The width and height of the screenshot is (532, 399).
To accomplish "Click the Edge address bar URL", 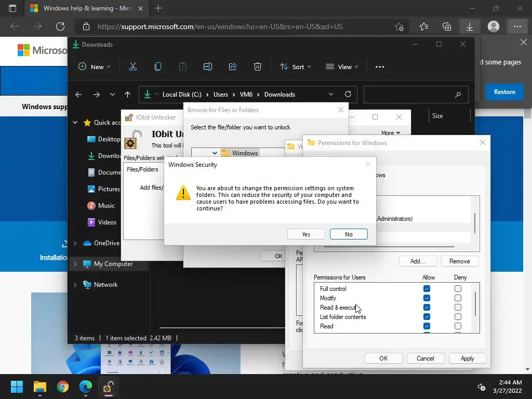I will 220,26.
